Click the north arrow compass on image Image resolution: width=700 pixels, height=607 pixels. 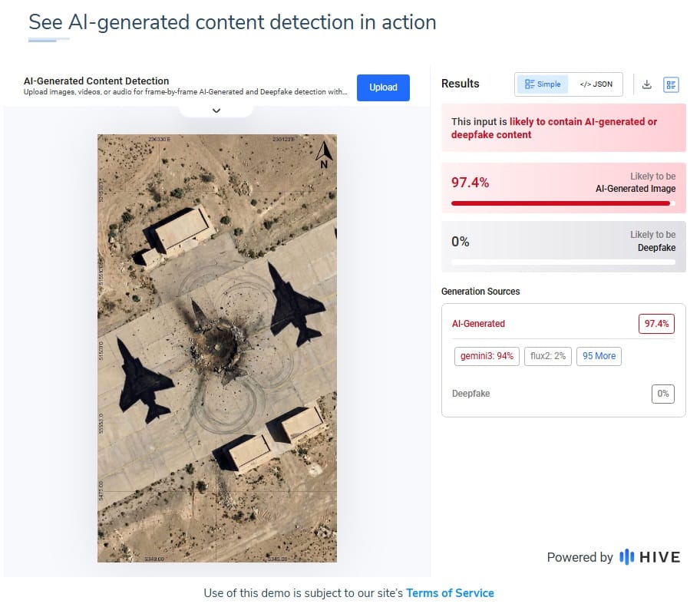click(324, 154)
